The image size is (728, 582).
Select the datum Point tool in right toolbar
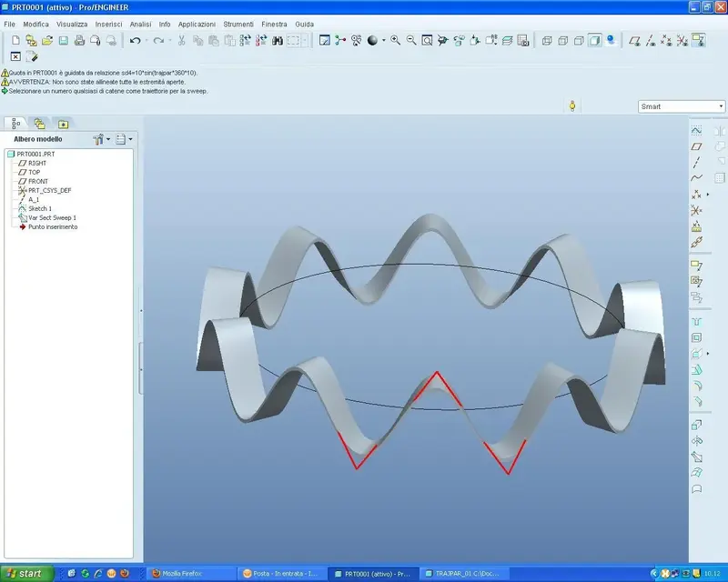696,195
